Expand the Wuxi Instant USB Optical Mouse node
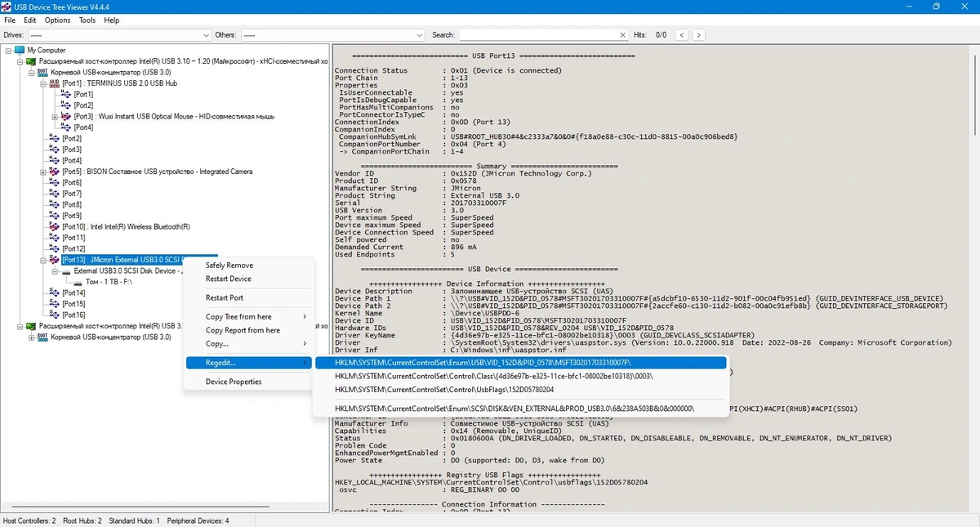The height and width of the screenshot is (527, 980). pos(55,117)
